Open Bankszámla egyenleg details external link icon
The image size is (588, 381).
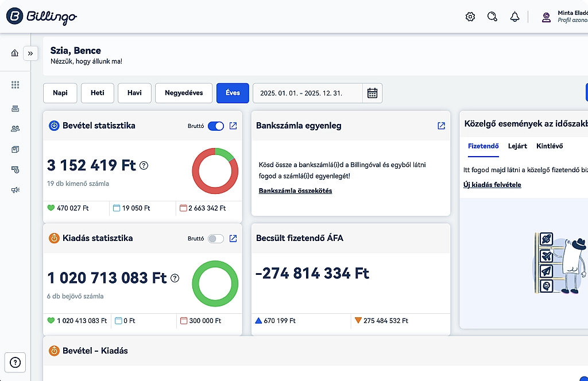(x=441, y=126)
